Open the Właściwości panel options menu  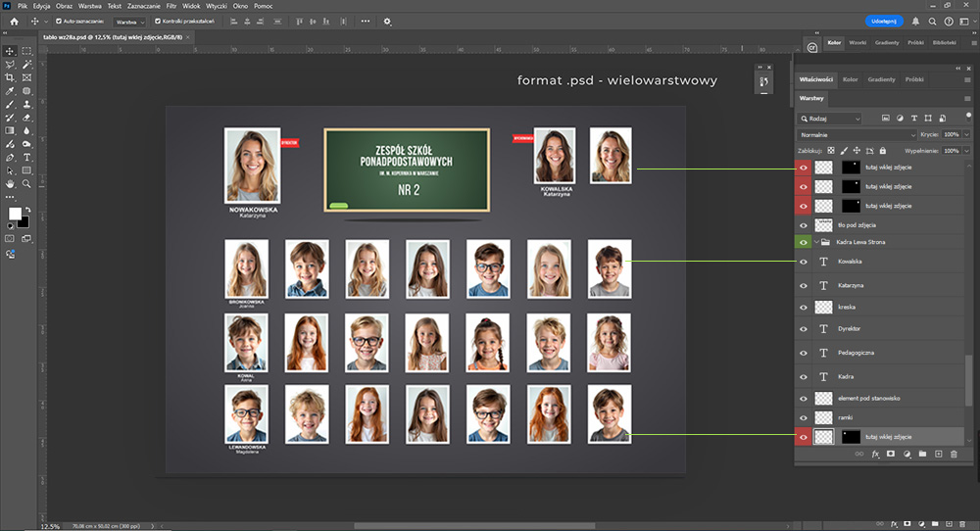pyautogui.click(x=967, y=79)
